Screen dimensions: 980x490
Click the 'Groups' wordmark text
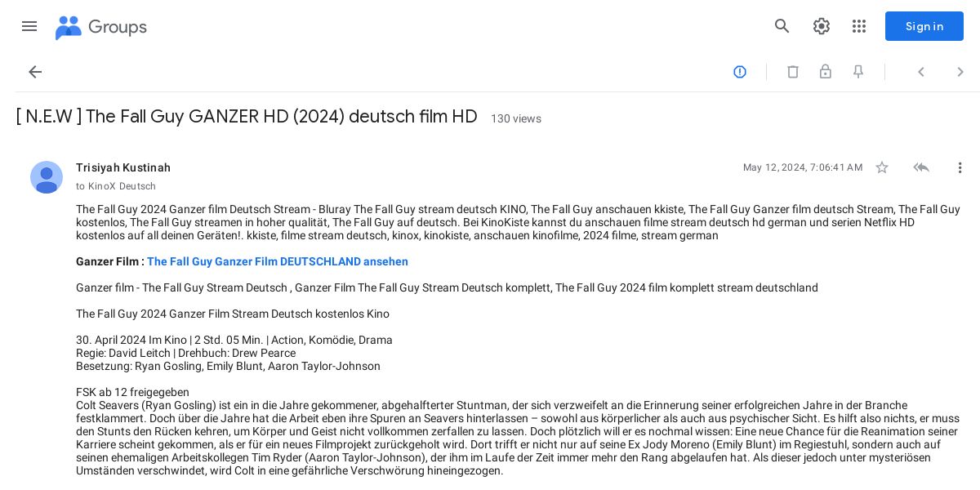(x=118, y=27)
